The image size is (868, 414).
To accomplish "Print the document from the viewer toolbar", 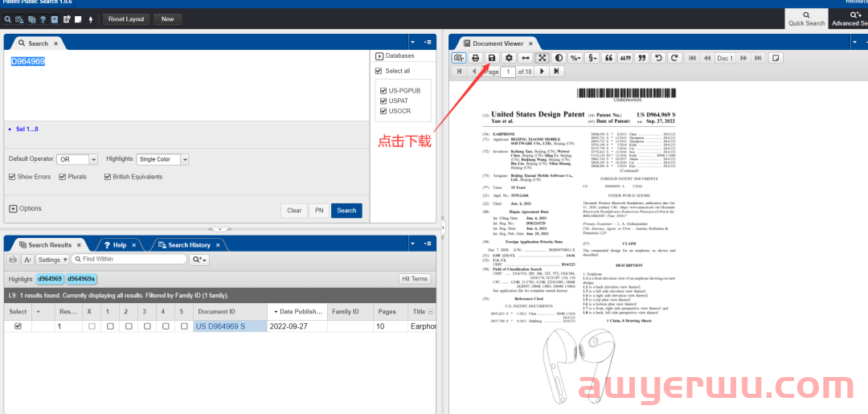I will [475, 58].
